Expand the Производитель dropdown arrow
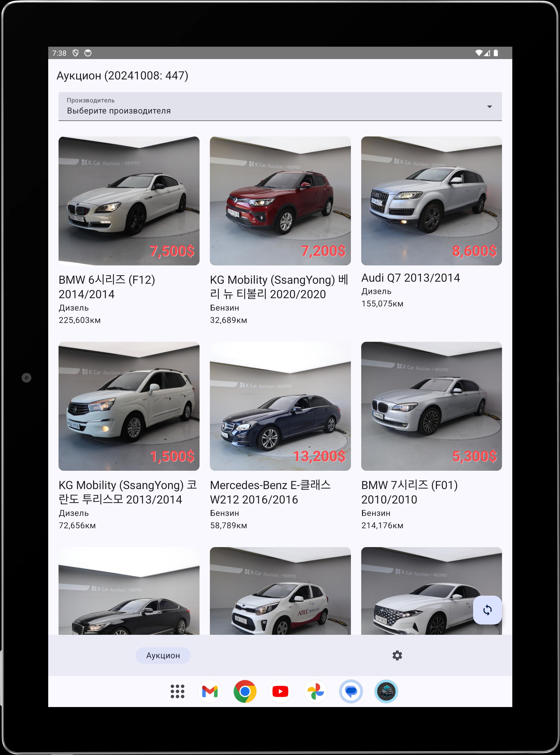Image resolution: width=560 pixels, height=755 pixels. [489, 107]
